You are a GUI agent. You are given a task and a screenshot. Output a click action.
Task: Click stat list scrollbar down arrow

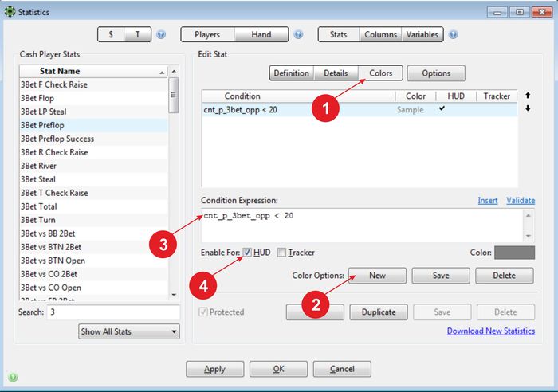[x=174, y=295]
